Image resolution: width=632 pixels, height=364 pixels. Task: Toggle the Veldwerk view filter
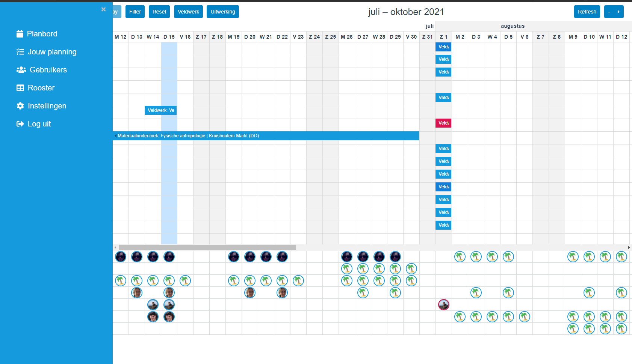click(x=188, y=12)
